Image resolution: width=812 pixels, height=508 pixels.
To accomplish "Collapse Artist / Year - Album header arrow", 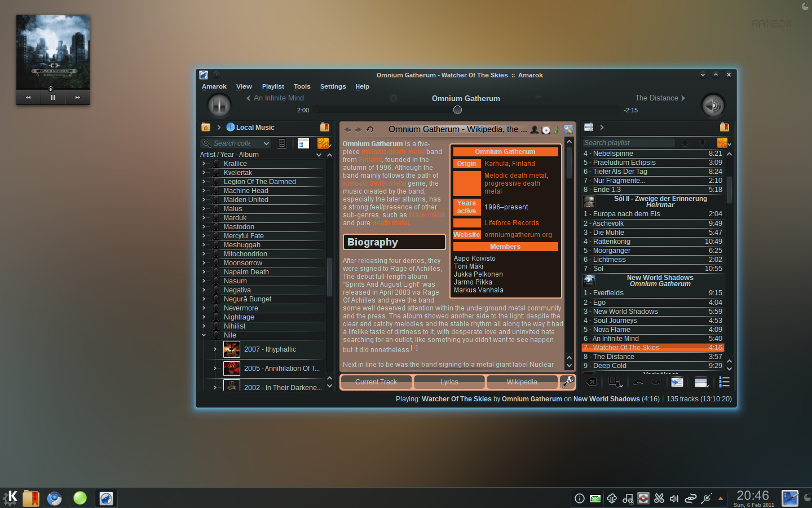I will pyautogui.click(x=319, y=155).
